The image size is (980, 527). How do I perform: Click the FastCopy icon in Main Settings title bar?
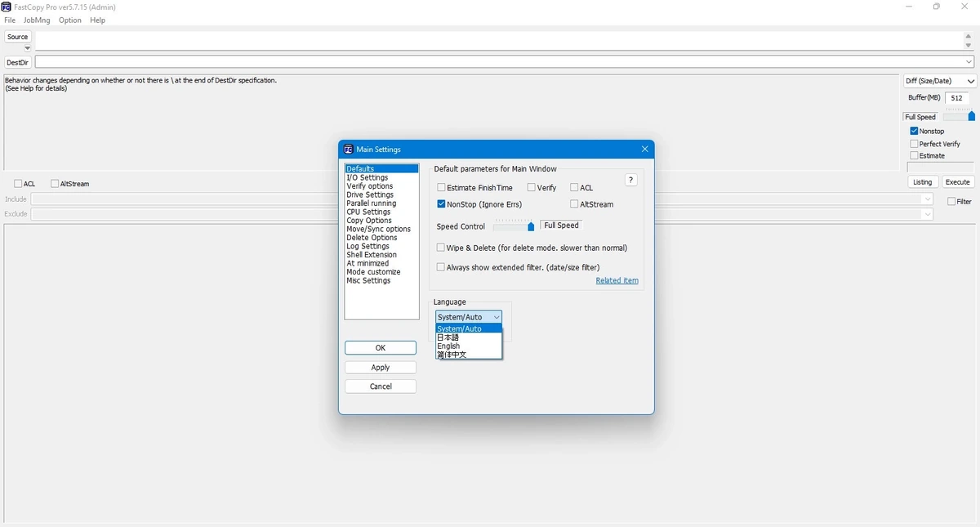[x=349, y=150]
